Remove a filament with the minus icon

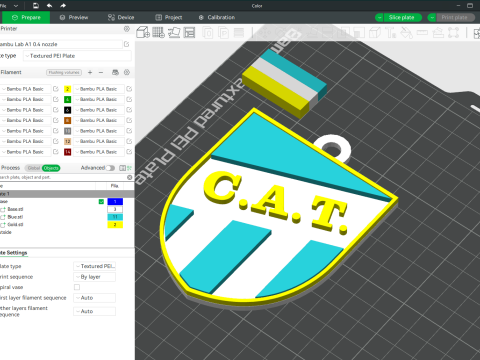101,72
